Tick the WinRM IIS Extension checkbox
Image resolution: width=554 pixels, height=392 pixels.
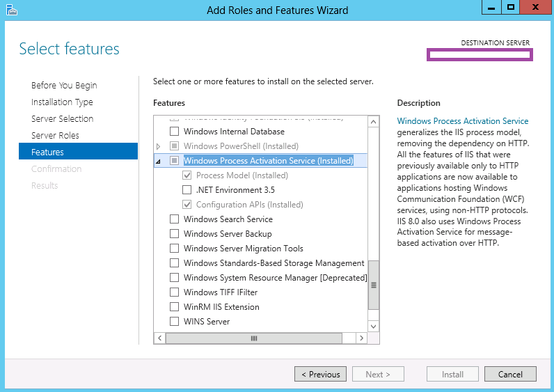(x=174, y=307)
